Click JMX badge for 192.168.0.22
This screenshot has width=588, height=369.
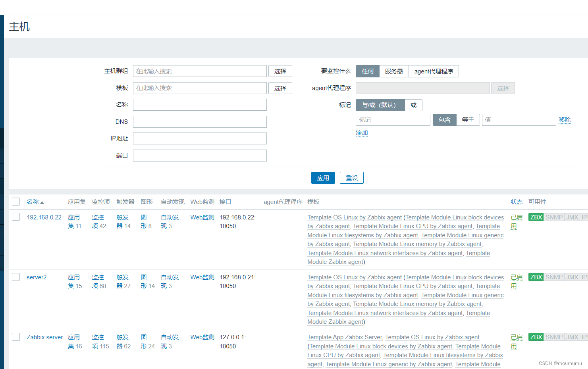[x=572, y=217]
